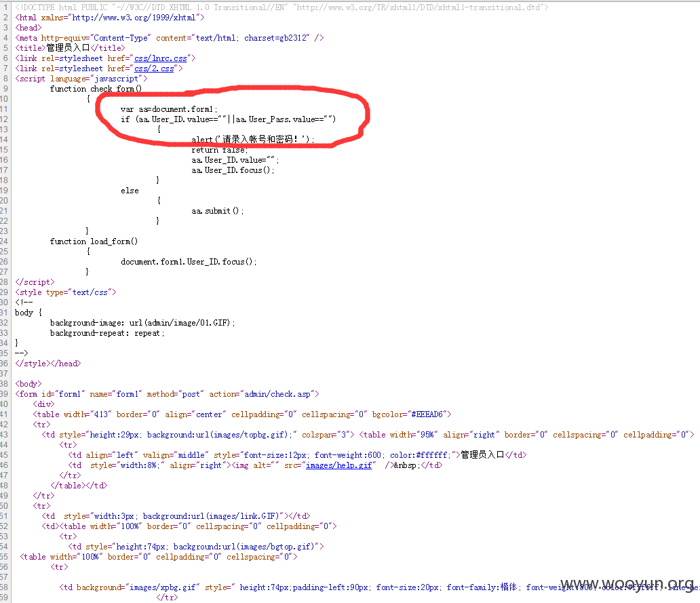This screenshot has height=603, width=700.
Task: Click the td background="images/xpbg.gif" line
Action: click(x=379, y=588)
